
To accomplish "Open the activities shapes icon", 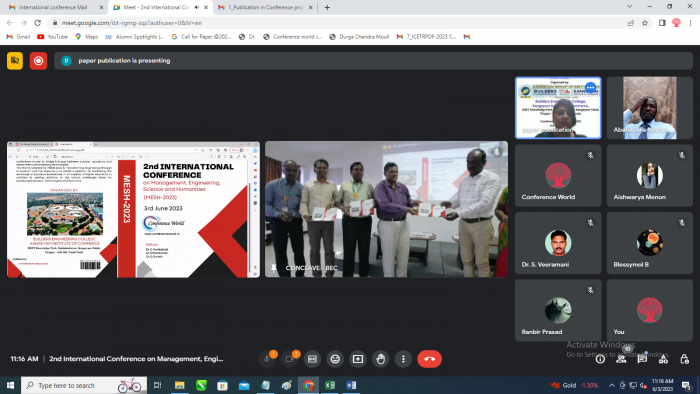I will click(x=663, y=359).
